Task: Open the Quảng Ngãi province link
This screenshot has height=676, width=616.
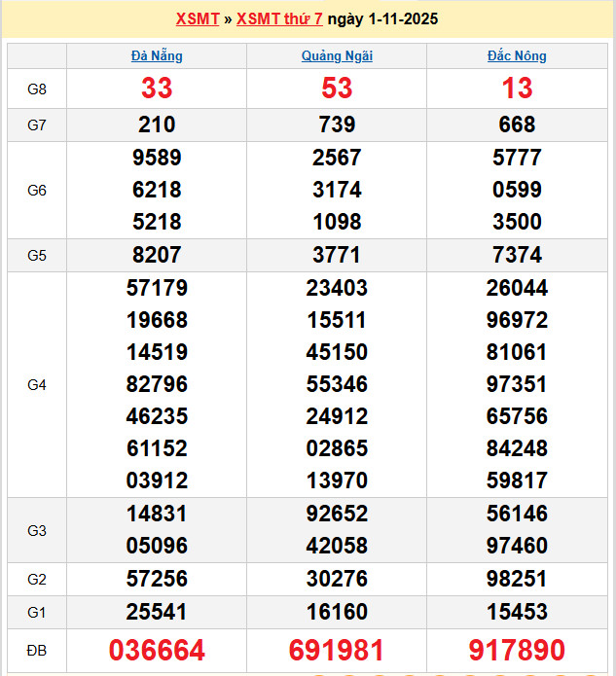Action: [337, 56]
